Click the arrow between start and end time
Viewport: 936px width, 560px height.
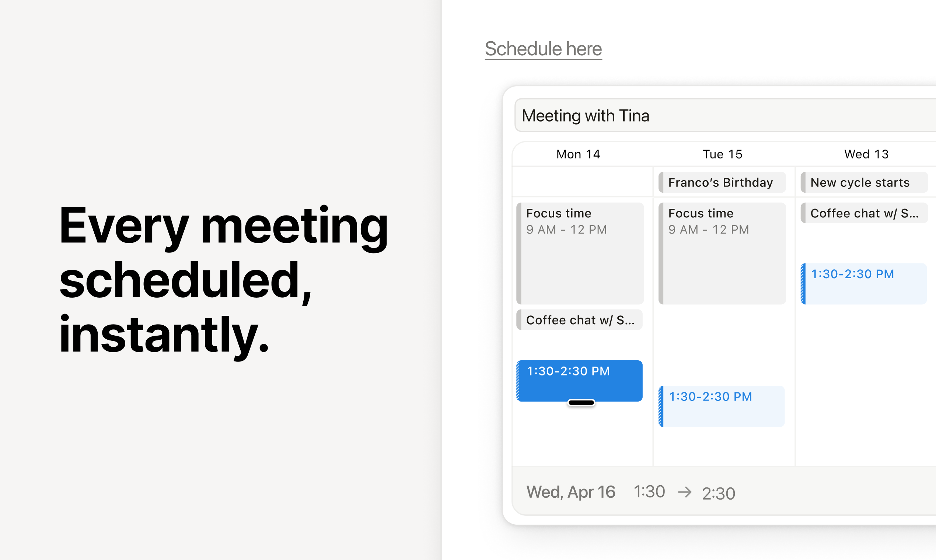point(685,492)
